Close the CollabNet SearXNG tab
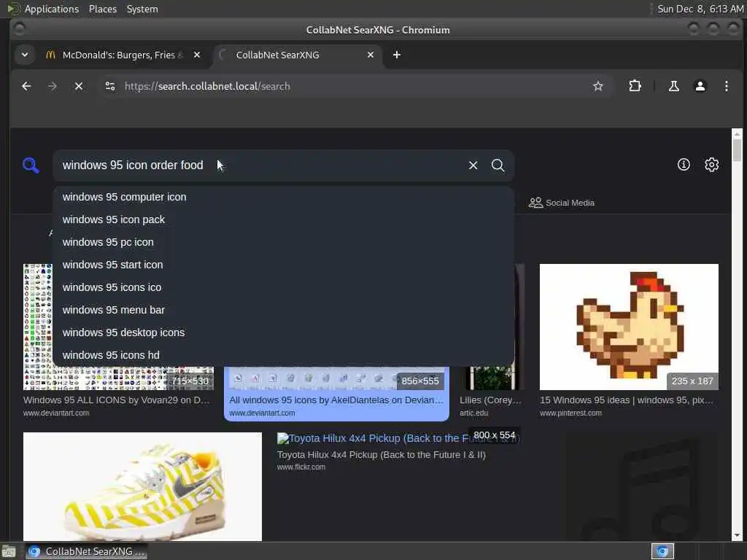 [x=371, y=55]
